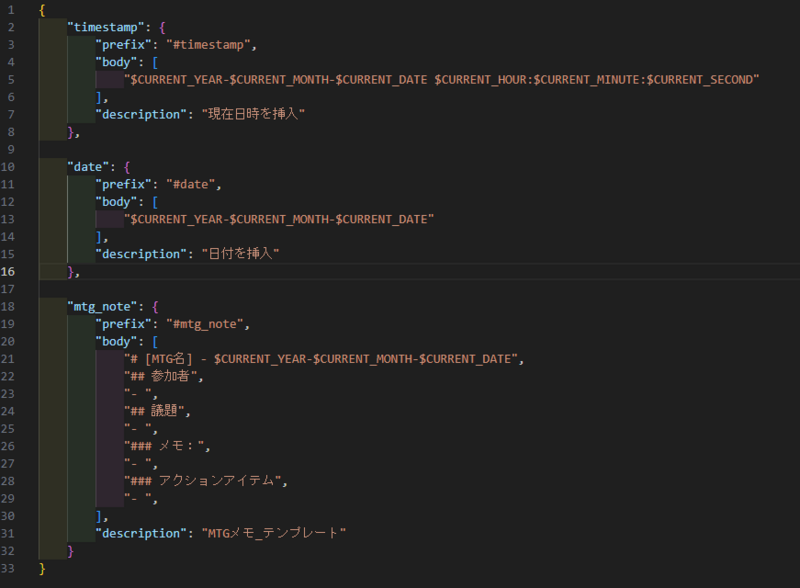Click the "### メモ：" string
The height and width of the screenshot is (588, 800).
click(164, 446)
